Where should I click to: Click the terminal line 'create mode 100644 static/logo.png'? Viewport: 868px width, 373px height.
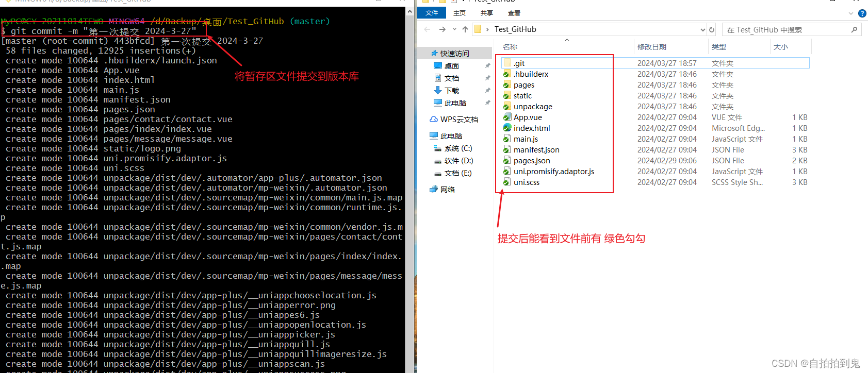[x=93, y=148]
